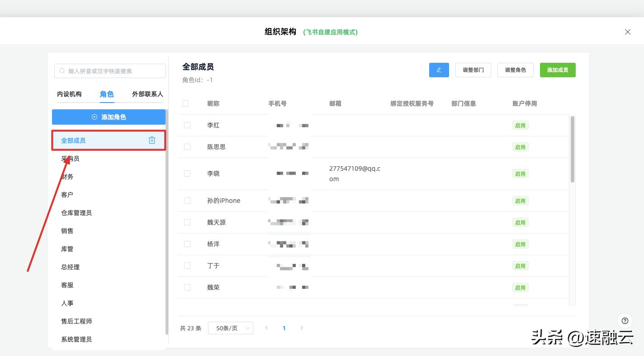The height and width of the screenshot is (356, 644).
Task: Check the checkbox on 李红's row
Action: (x=187, y=125)
